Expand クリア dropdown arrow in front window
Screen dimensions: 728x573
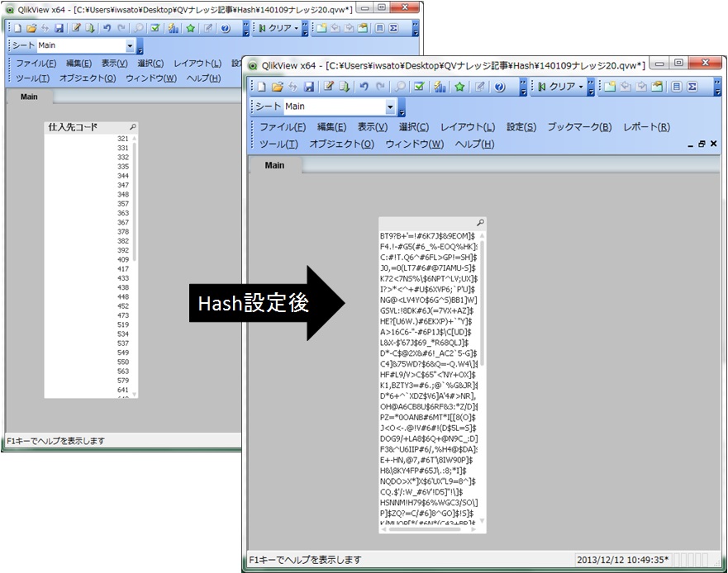pyautogui.click(x=581, y=87)
